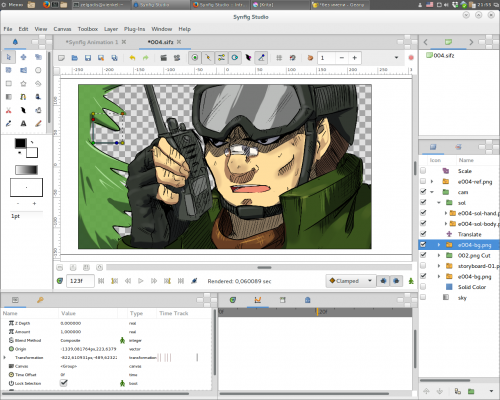
Task: Expand the 002.png Cut layer
Action: [x=439, y=255]
